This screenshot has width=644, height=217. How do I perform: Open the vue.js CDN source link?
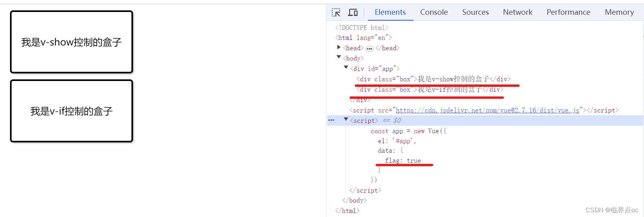click(x=487, y=110)
